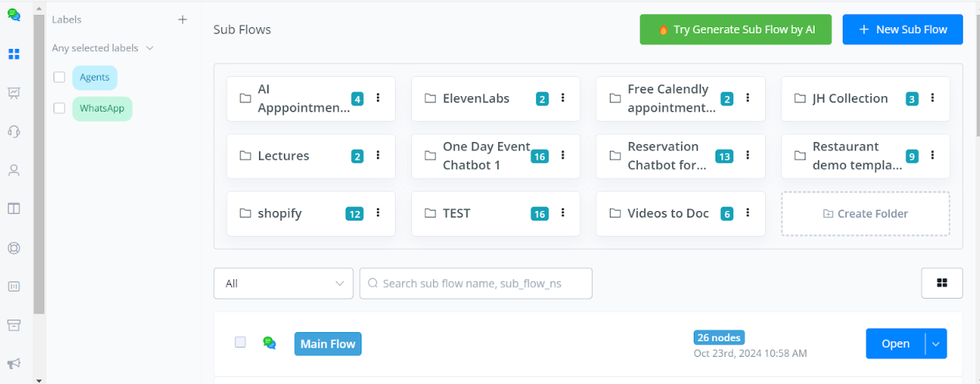This screenshot has height=384, width=980.
Task: Click the dashboard grid icon in sidebar
Action: pyautogui.click(x=13, y=54)
